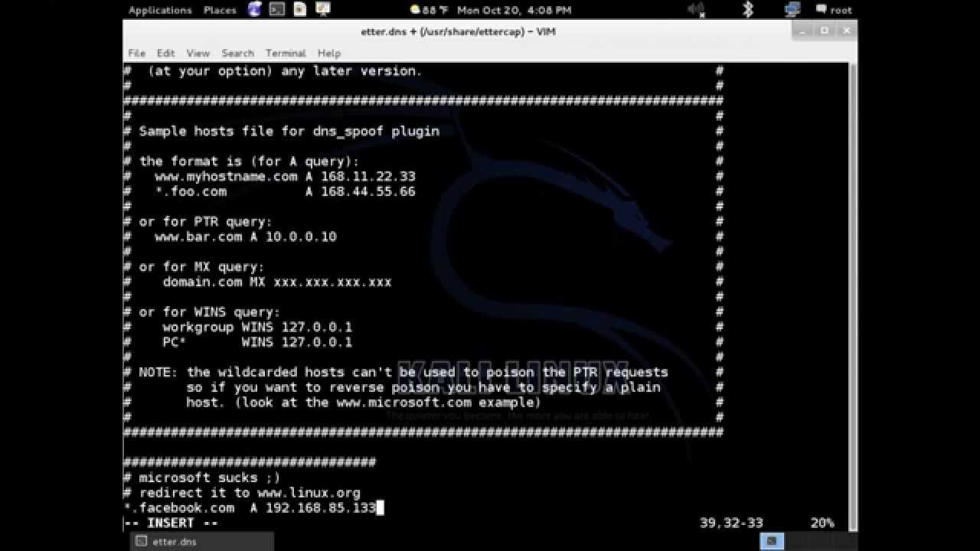980x551 pixels.
Task: Open the Places menu in top panel
Action: point(220,10)
